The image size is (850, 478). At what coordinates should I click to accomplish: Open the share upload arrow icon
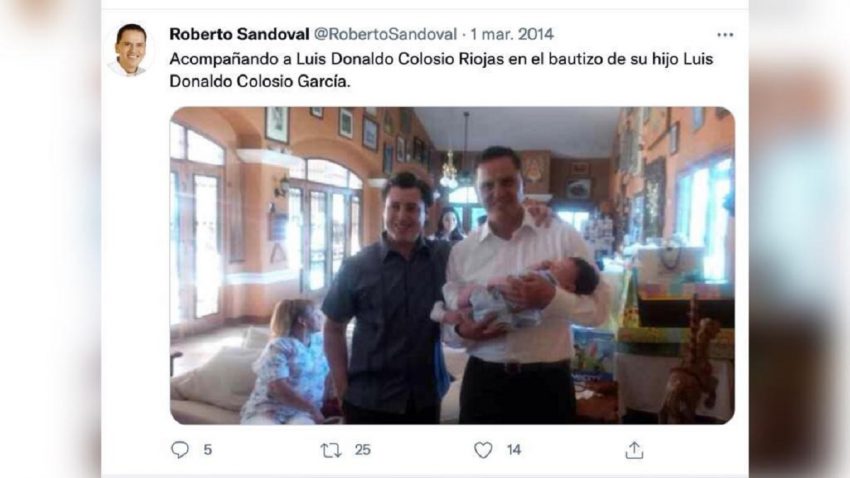[634, 450]
